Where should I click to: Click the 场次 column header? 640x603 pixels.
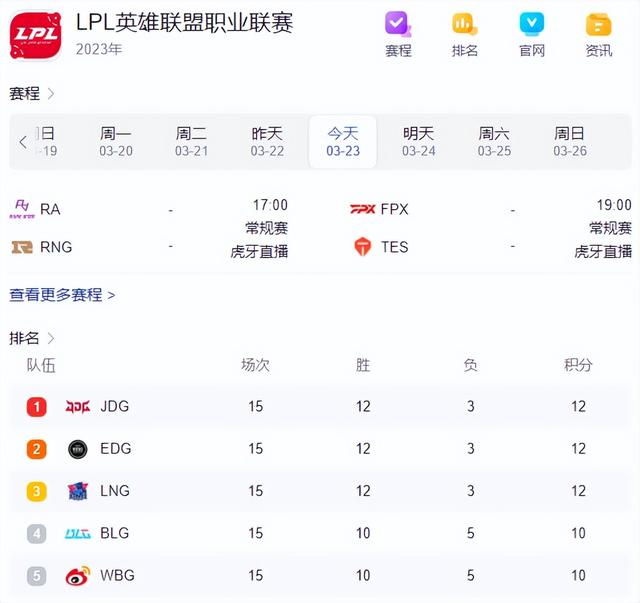[255, 365]
